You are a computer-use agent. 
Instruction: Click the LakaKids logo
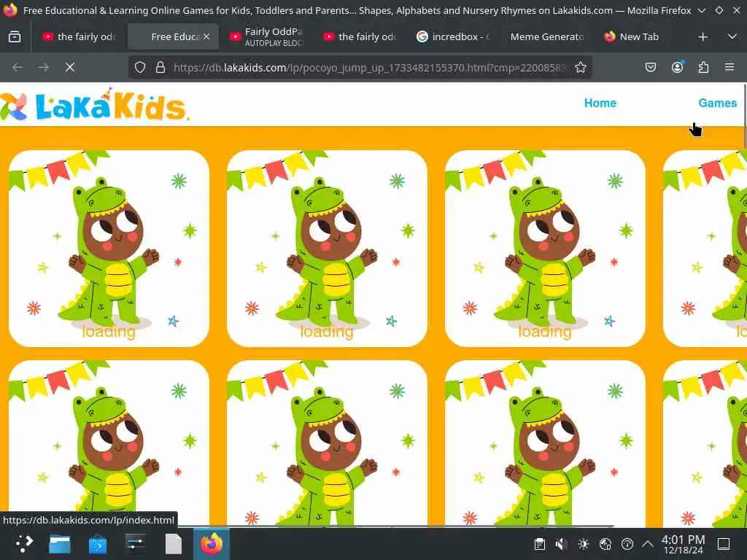(96, 104)
